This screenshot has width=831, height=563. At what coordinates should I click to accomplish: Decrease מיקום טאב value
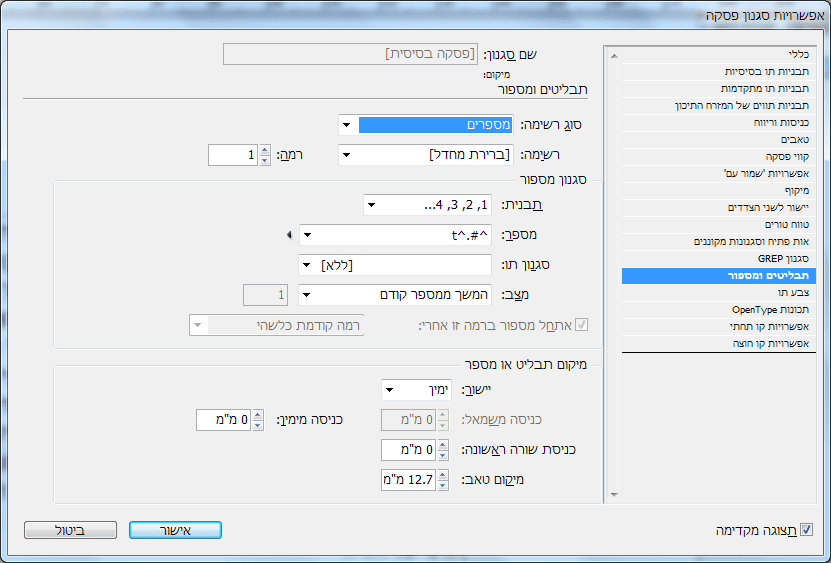point(443,485)
